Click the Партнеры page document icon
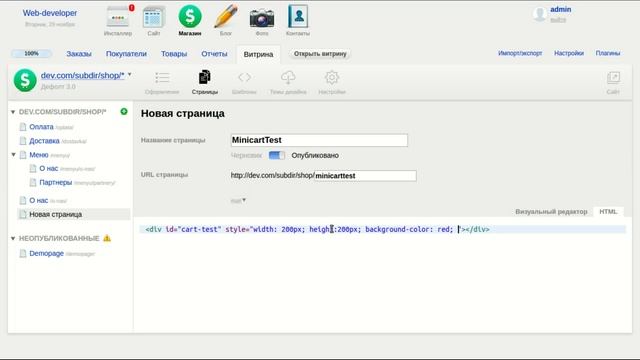 click(33, 182)
